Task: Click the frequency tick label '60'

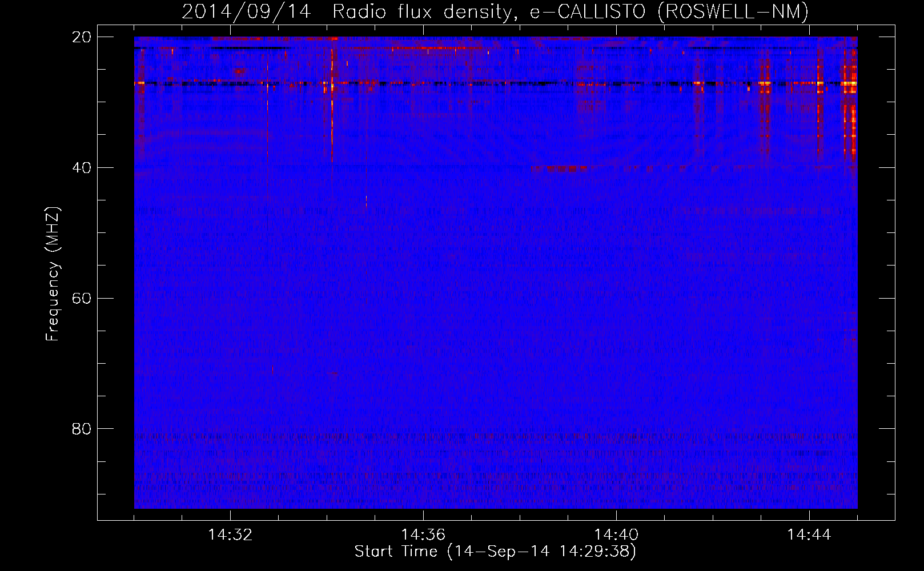Action: [82, 299]
